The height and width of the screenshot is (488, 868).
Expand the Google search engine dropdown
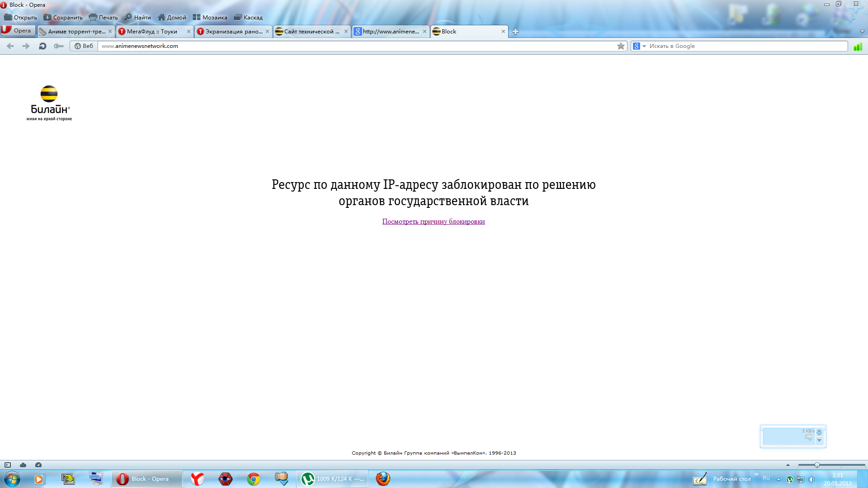(644, 46)
